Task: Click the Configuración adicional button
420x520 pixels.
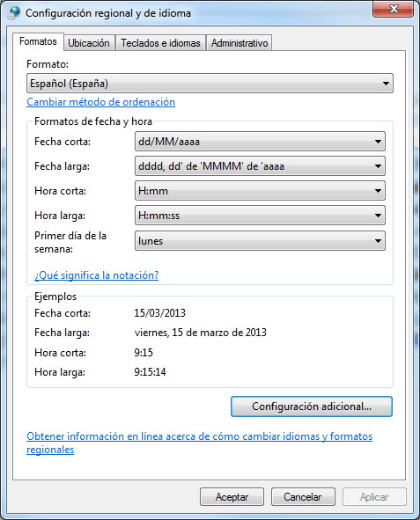Action: pyautogui.click(x=312, y=406)
